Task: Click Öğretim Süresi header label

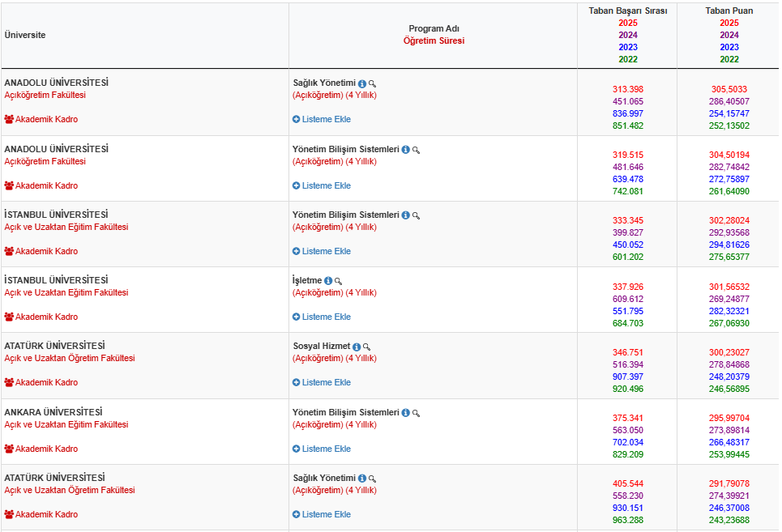Action: pos(434,40)
